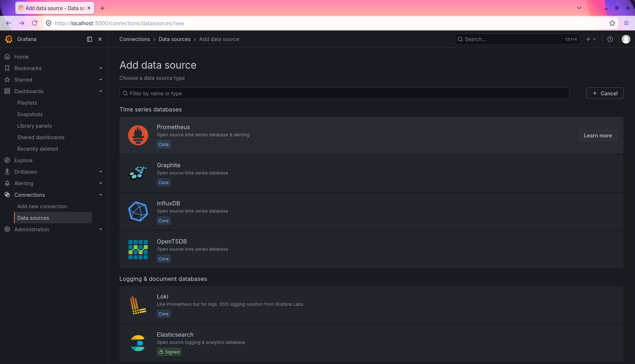This screenshot has width=635, height=364.
Task: Open browser tab list dropdown
Action: tap(579, 8)
